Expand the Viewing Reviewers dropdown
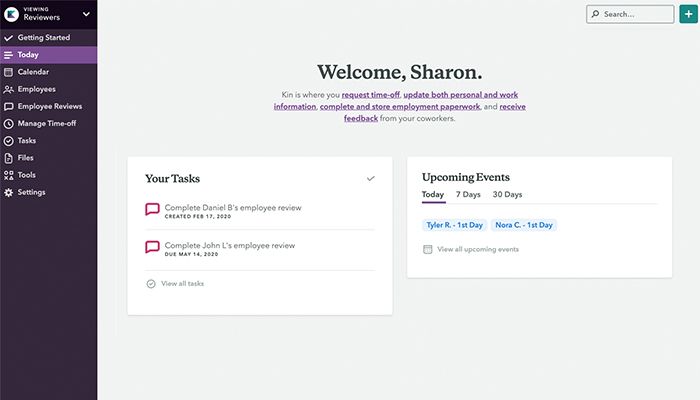Image resolution: width=700 pixels, height=400 pixels. click(x=86, y=14)
